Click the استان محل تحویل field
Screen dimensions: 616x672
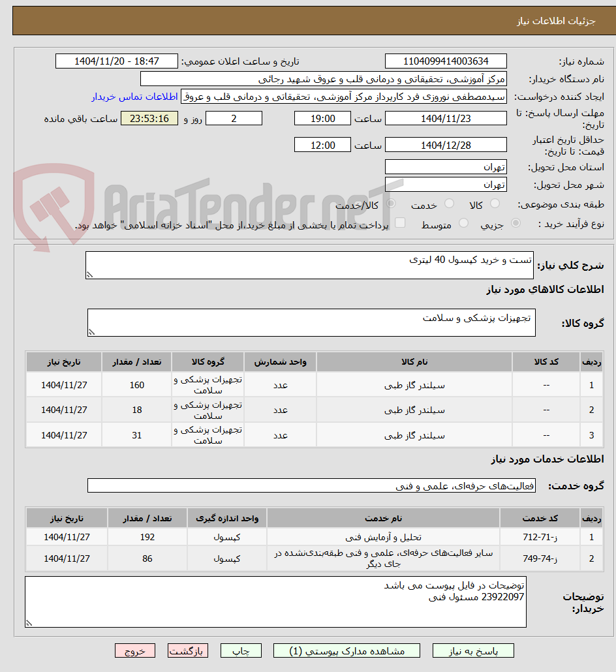[x=446, y=167]
